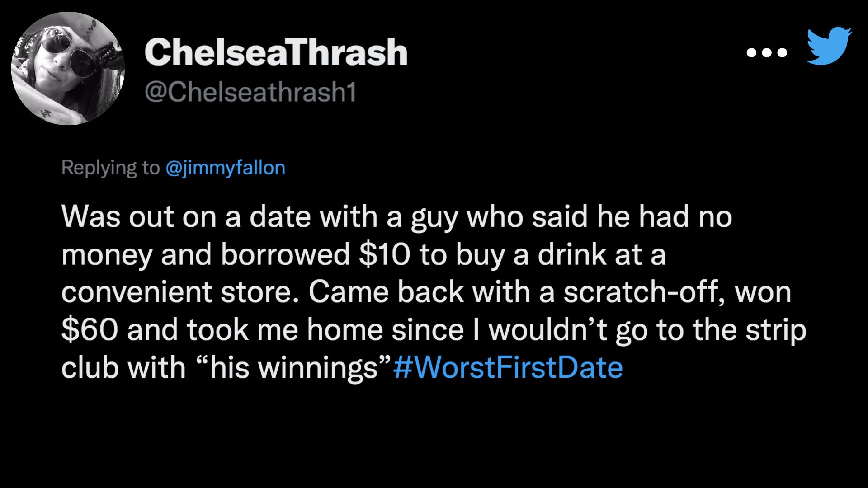Image resolution: width=868 pixels, height=488 pixels.
Task: Click the sunglasses in the avatar photo
Action: [68, 51]
